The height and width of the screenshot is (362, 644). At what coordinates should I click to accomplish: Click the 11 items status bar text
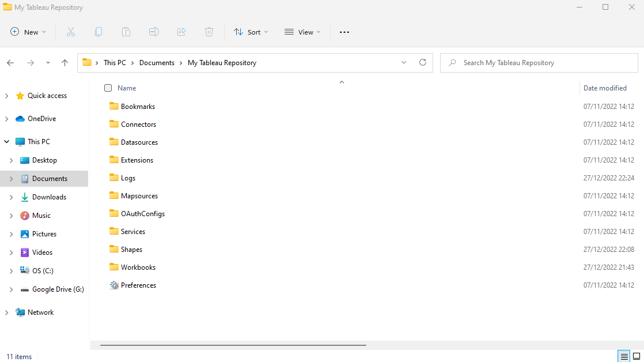[x=19, y=357]
